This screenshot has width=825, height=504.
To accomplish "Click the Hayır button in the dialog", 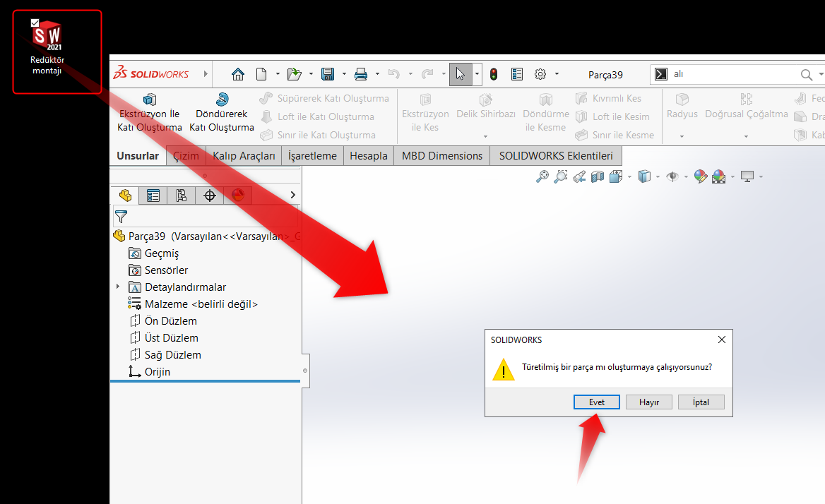I will click(x=649, y=402).
